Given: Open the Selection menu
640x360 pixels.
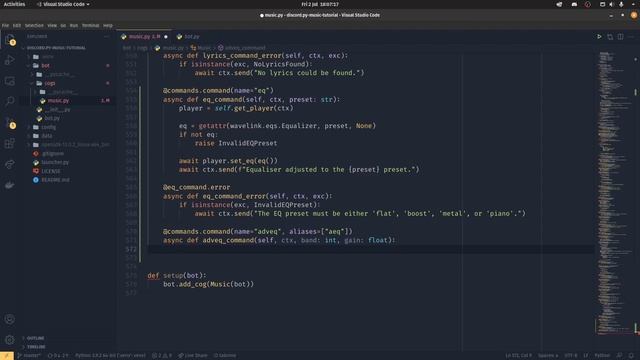Looking at the screenshot, I should point(34,25).
